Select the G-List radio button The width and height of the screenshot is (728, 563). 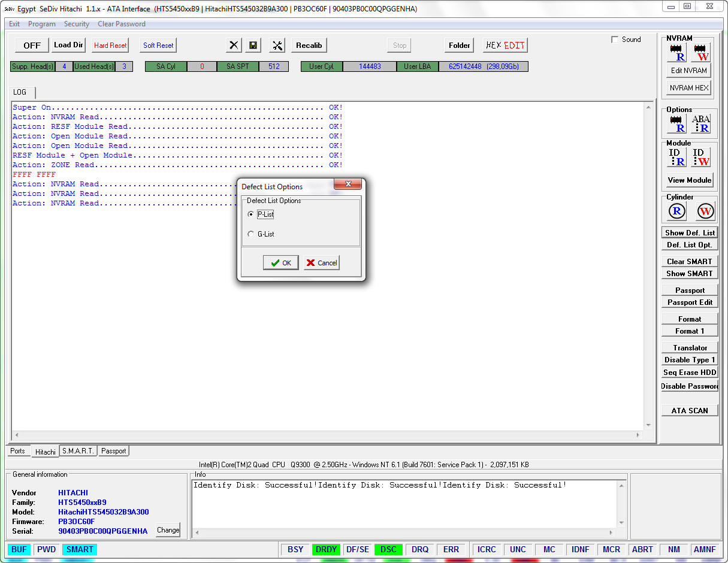[x=250, y=234]
